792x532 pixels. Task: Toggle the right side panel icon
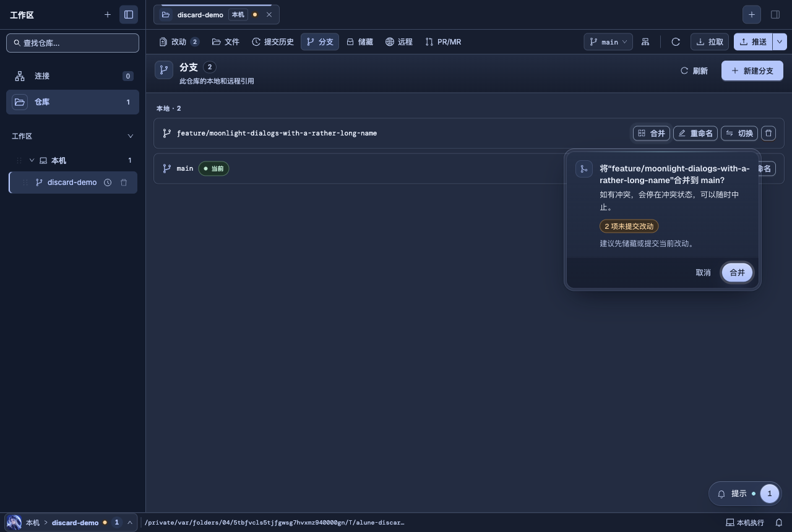(x=775, y=14)
